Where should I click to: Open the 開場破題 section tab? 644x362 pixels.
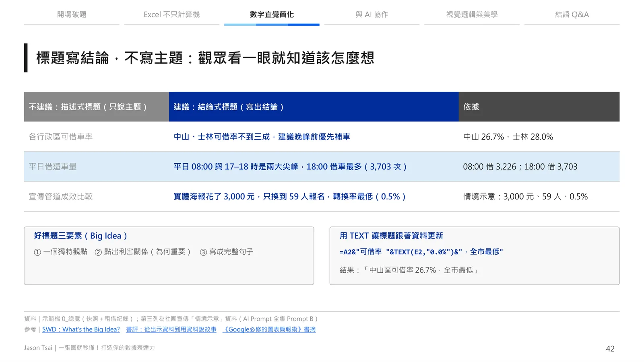(72, 14)
